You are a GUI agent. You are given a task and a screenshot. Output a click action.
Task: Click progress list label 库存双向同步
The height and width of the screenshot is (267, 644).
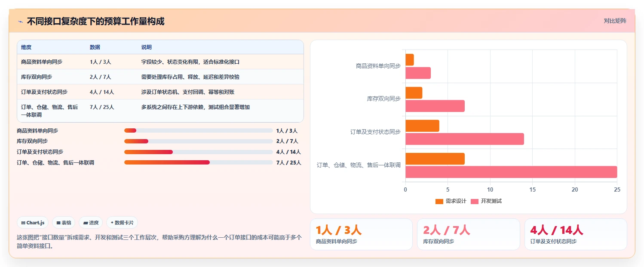32,141
